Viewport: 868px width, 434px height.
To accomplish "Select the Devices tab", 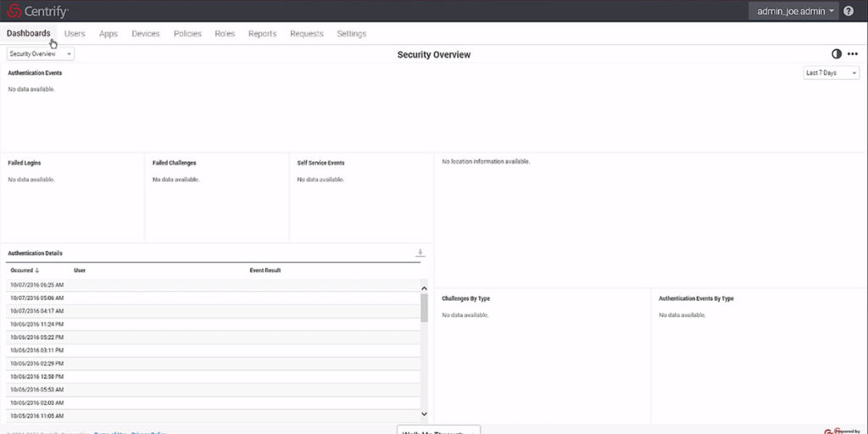I will coord(146,34).
